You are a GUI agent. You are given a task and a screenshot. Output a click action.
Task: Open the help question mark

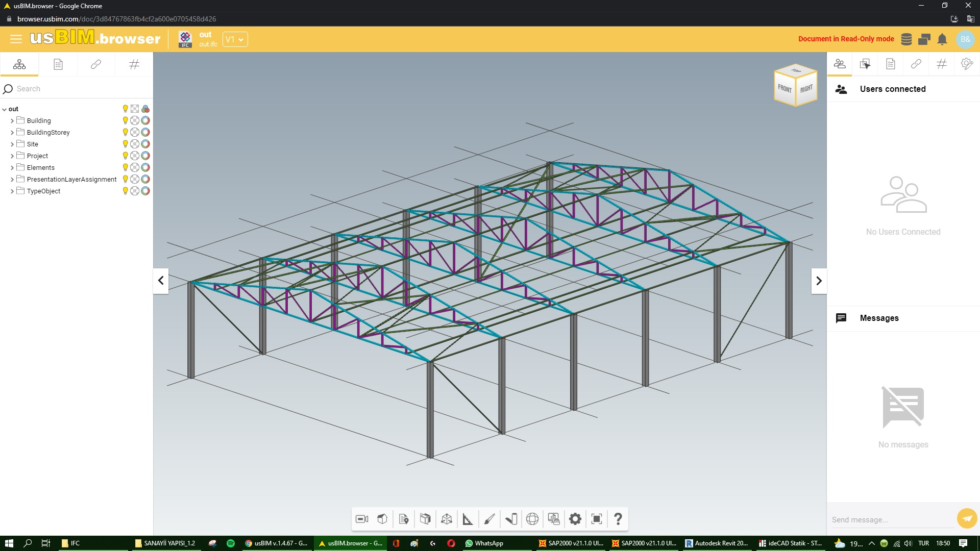pyautogui.click(x=618, y=519)
